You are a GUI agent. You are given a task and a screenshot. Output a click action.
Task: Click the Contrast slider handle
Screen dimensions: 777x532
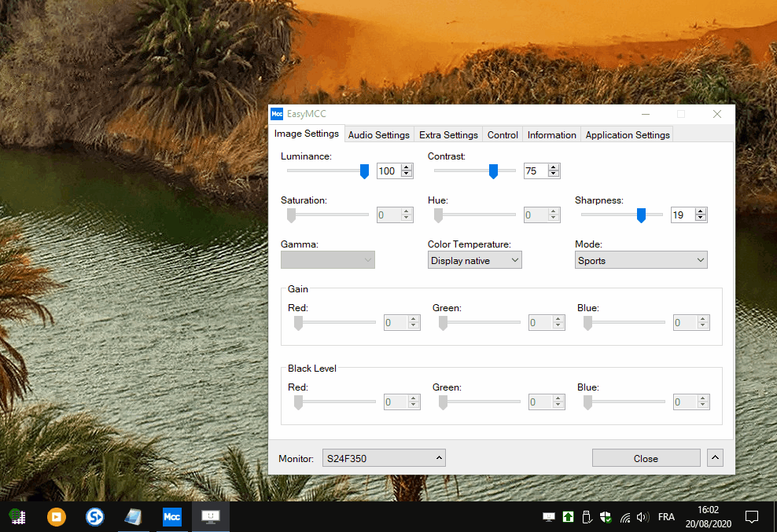(x=493, y=171)
